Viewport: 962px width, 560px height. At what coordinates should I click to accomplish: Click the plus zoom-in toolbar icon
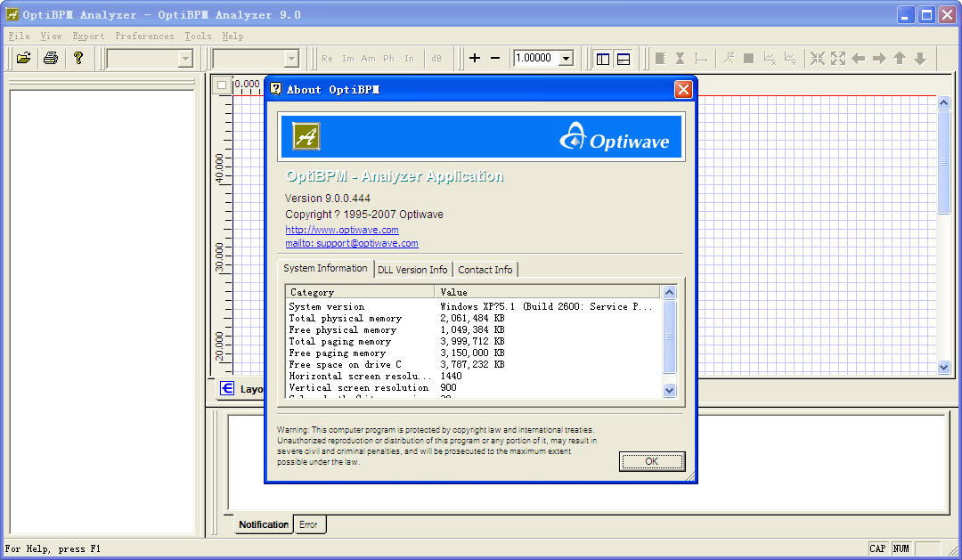pos(474,58)
